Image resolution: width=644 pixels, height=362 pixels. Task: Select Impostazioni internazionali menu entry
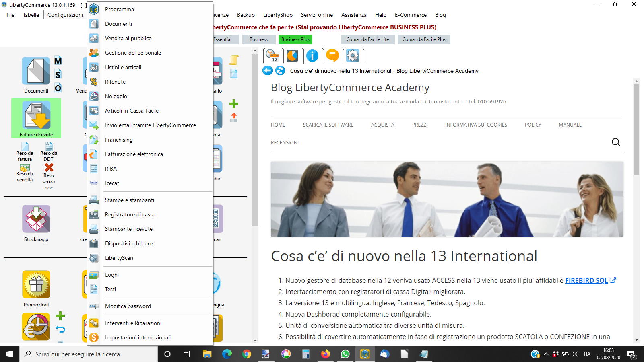coord(150,337)
